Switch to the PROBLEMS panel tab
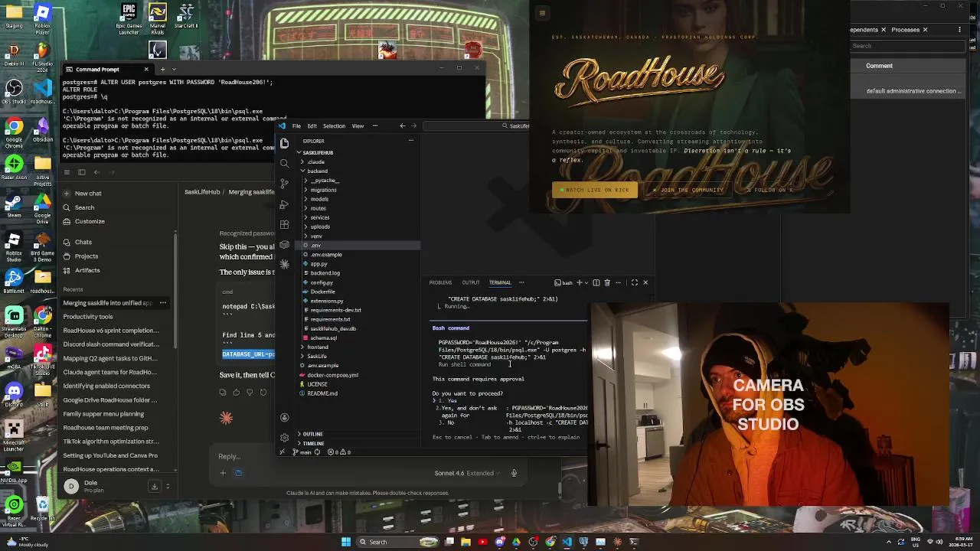The height and width of the screenshot is (551, 980). click(440, 282)
